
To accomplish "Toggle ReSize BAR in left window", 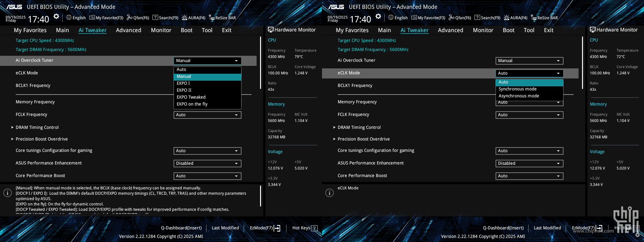I will 222,18.
